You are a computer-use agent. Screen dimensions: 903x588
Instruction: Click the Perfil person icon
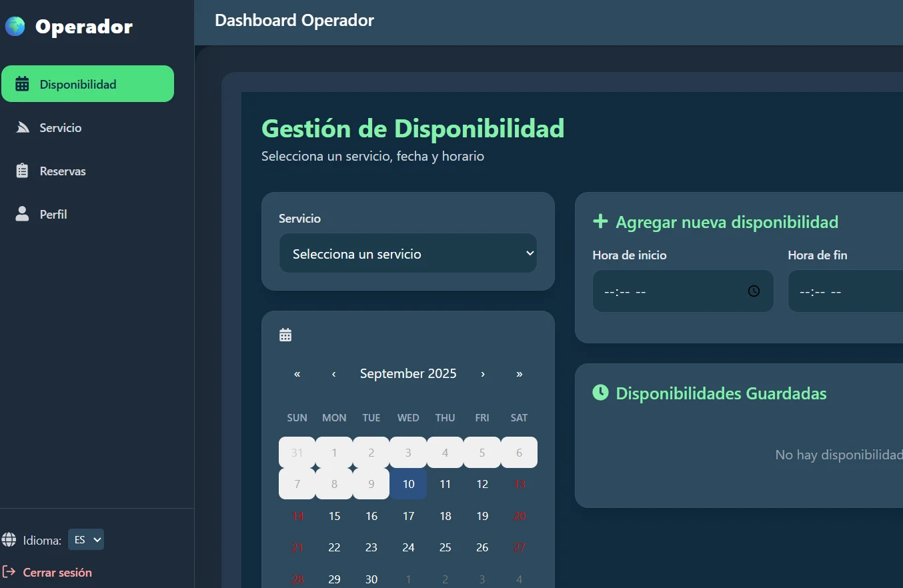22,214
